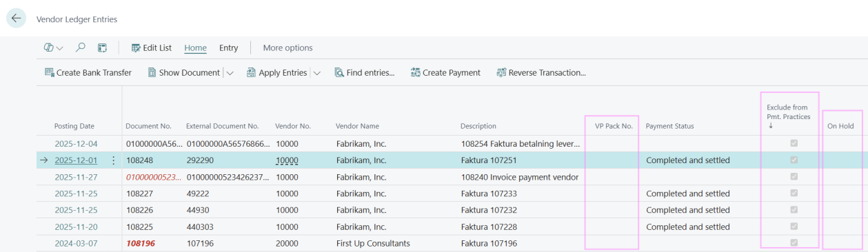Select posting date 2024-03-07 cell
The height and width of the screenshot is (252, 868).
coord(76,243)
